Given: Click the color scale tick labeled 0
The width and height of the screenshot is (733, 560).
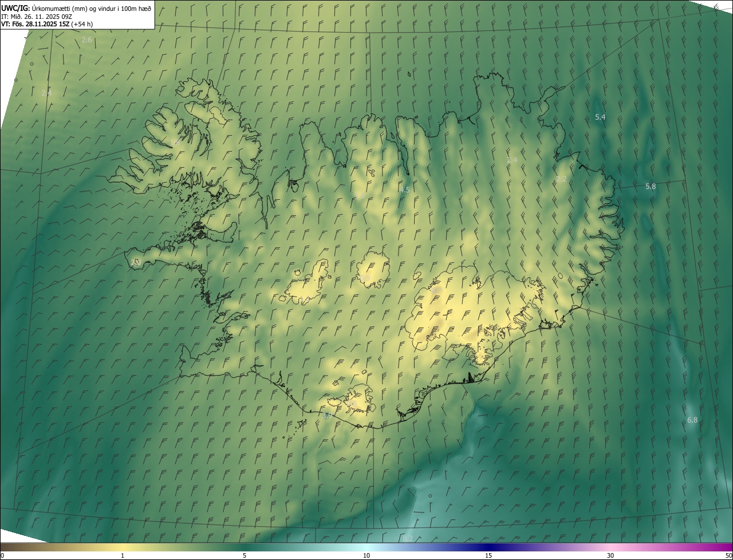Looking at the screenshot, I should [x=2, y=555].
